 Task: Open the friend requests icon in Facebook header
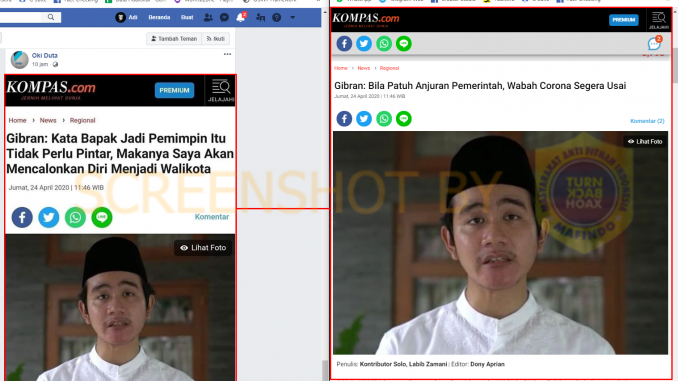(208, 17)
